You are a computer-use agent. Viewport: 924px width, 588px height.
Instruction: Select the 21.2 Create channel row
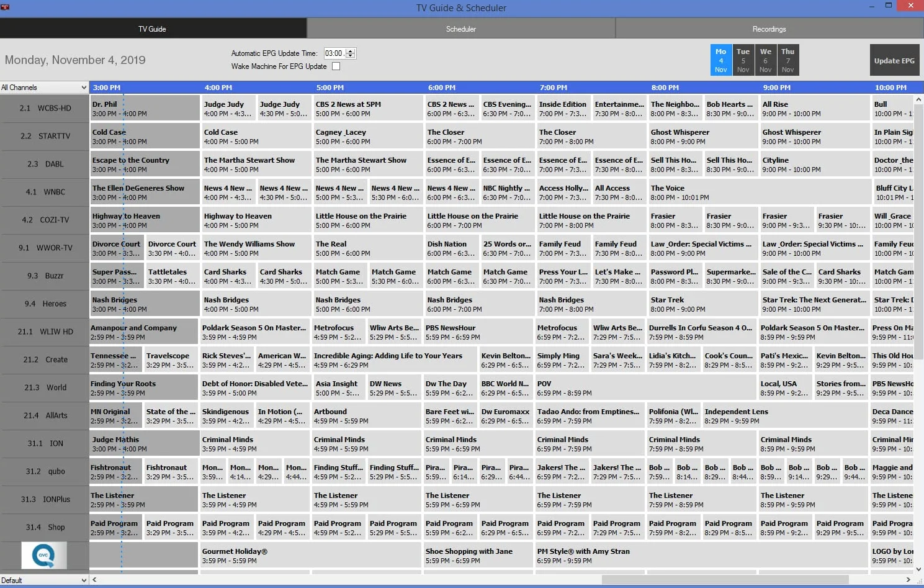(45, 360)
